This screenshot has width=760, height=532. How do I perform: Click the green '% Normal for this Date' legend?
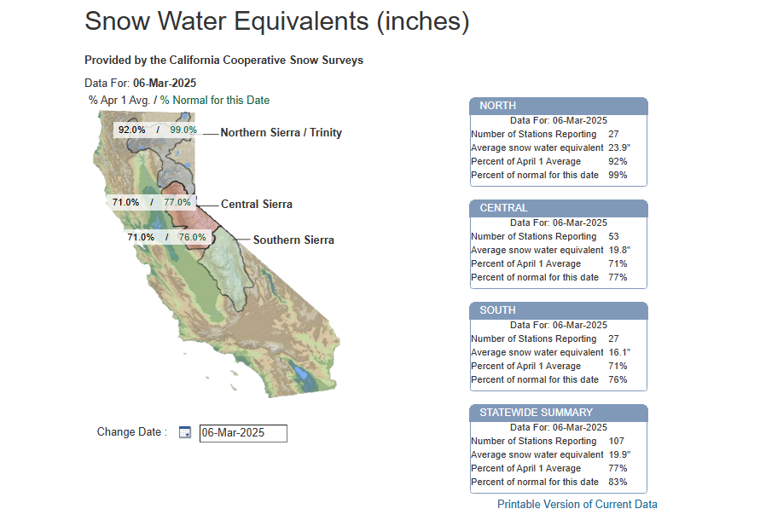[x=215, y=101]
